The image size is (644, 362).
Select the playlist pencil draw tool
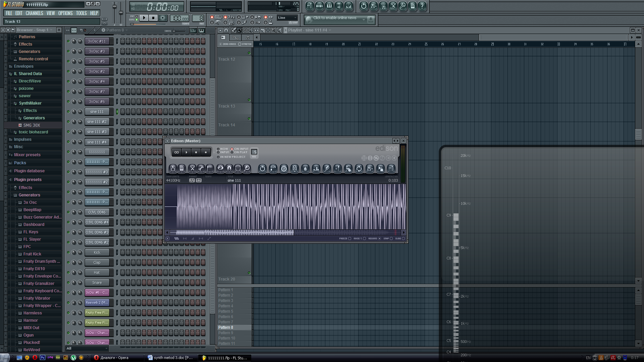[x=234, y=30]
